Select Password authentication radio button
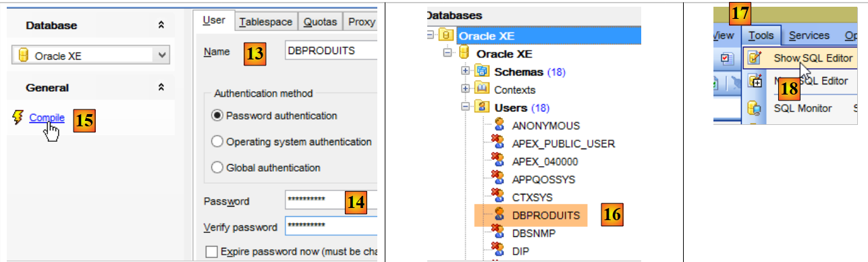This screenshot has width=868, height=262. pyautogui.click(x=217, y=115)
